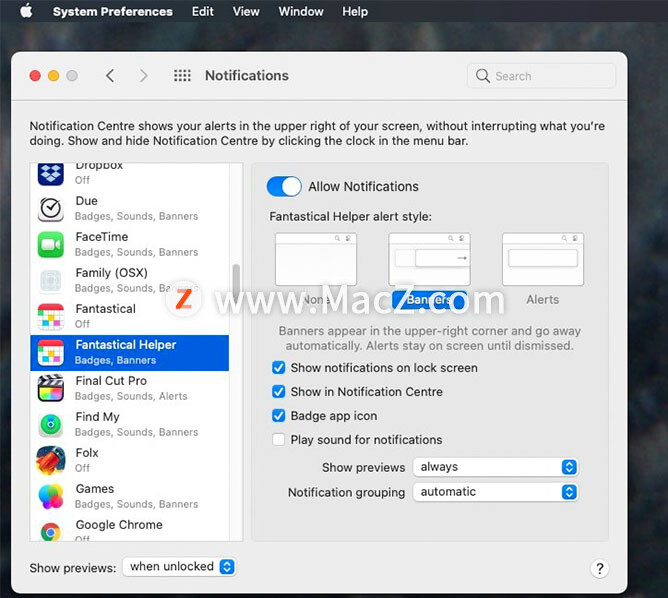Image resolution: width=668 pixels, height=598 pixels.
Task: Choose the None alert style thumbnail
Action: tap(316, 259)
